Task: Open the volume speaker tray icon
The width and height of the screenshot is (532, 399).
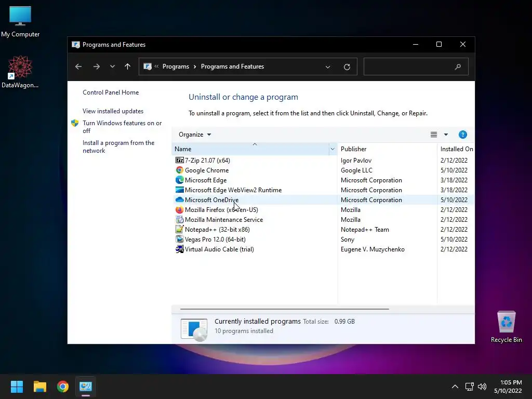Action: [482, 386]
